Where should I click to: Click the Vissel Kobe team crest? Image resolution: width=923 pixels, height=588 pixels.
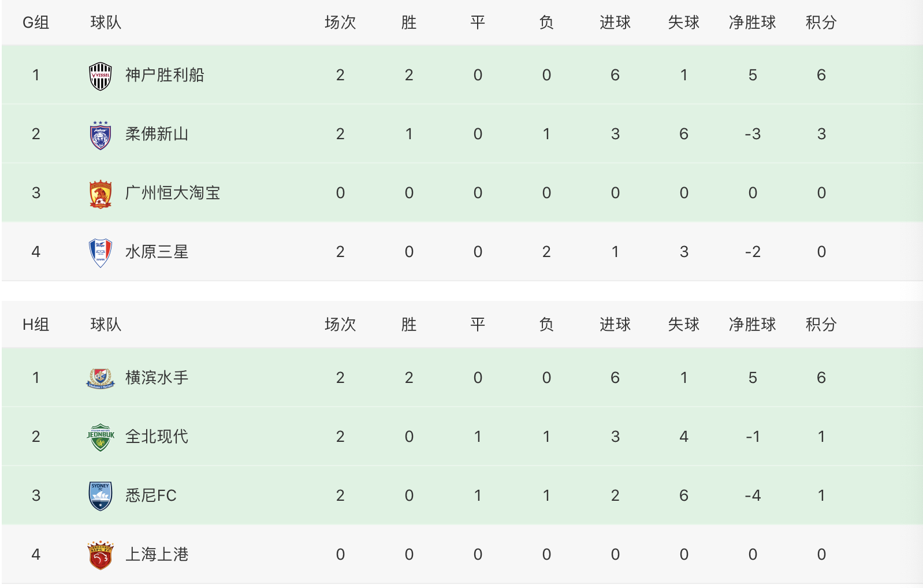pos(100,76)
